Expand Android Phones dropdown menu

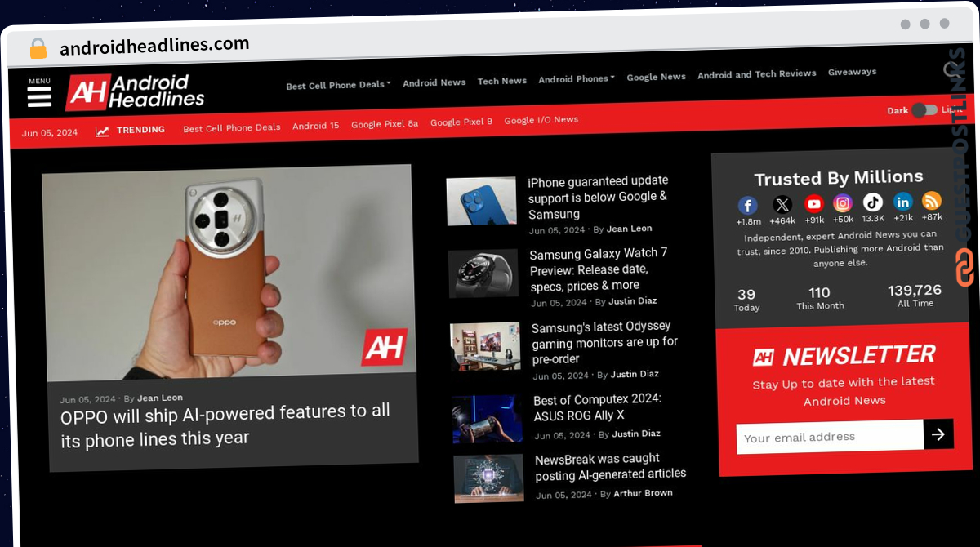(x=577, y=79)
